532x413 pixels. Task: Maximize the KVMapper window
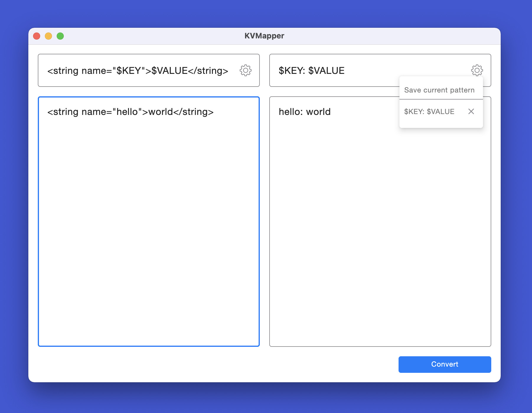pos(60,36)
